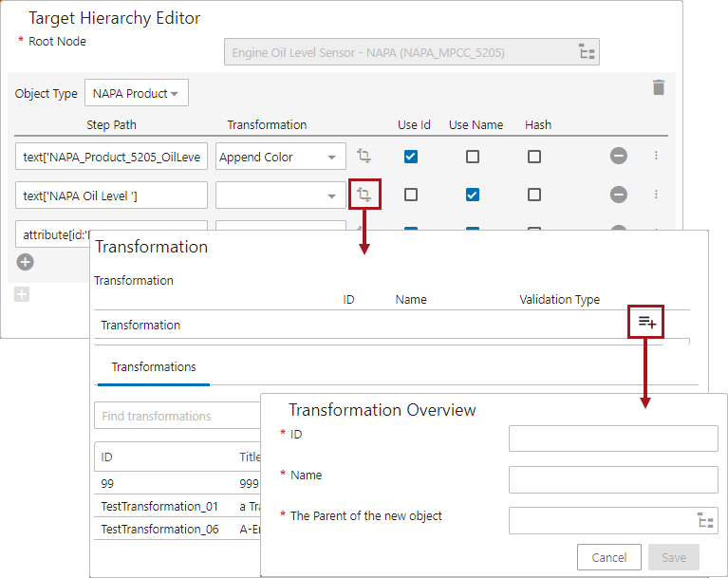The height and width of the screenshot is (578, 728).
Task: Select TestTransformation_01 row in the list
Action: click(147, 506)
